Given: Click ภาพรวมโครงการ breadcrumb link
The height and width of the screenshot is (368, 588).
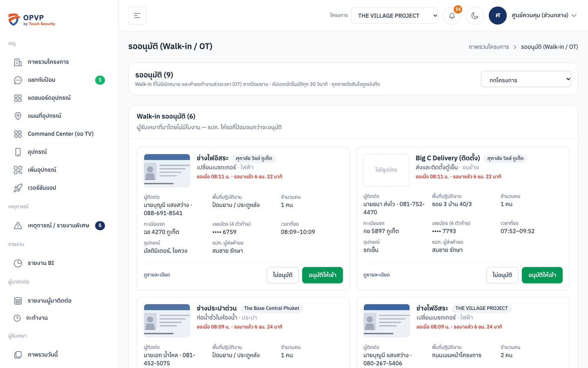Looking at the screenshot, I should coord(489,47).
